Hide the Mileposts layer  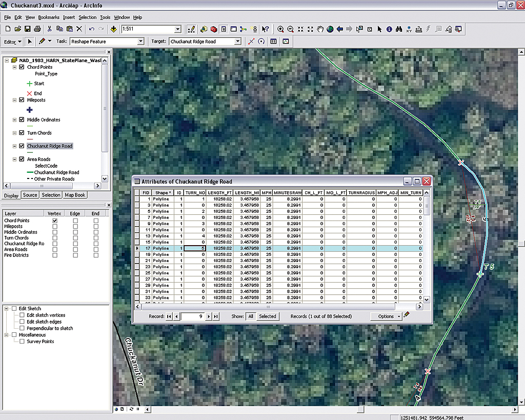pyautogui.click(x=22, y=100)
